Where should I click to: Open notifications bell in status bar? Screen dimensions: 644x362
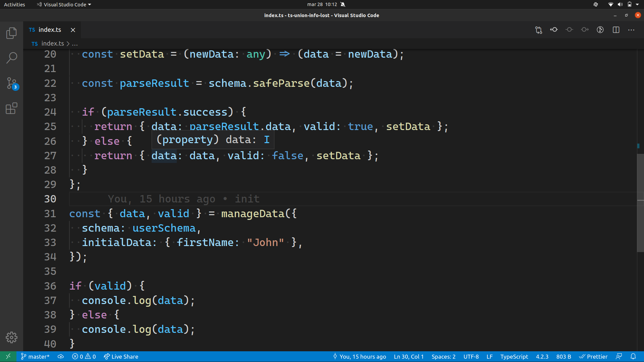633,357
